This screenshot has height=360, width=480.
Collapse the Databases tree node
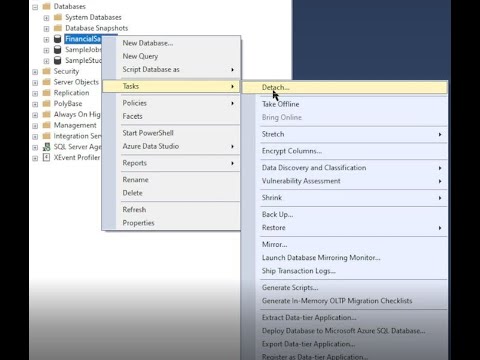click(35, 7)
